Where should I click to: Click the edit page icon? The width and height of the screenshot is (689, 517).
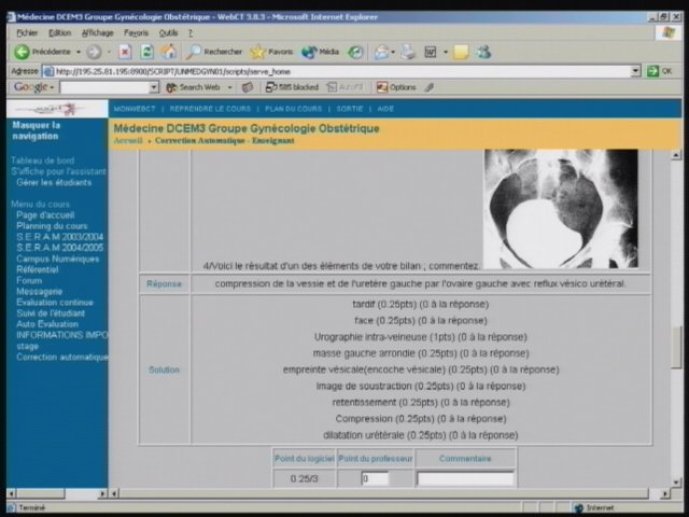[430, 52]
